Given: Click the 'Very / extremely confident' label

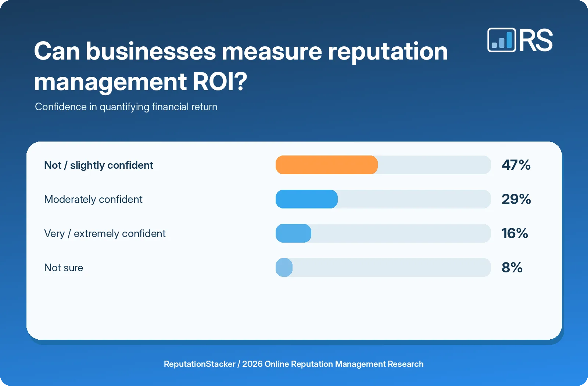Looking at the screenshot, I should pyautogui.click(x=105, y=233).
